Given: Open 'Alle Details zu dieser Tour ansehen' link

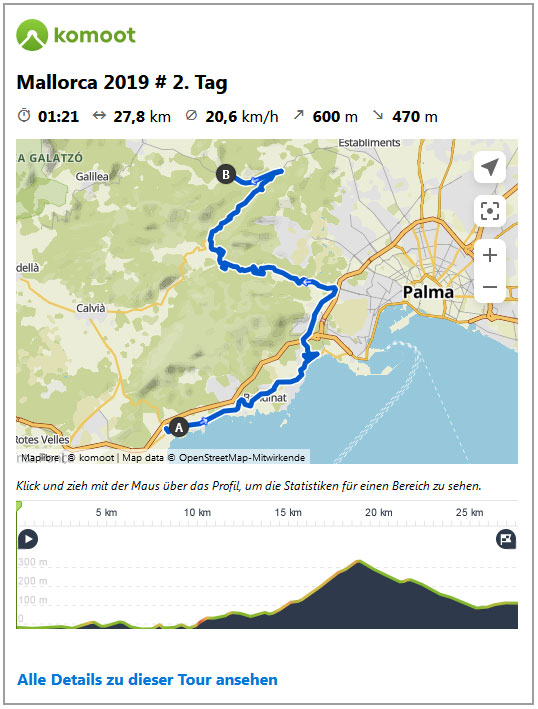Looking at the screenshot, I should tap(147, 680).
